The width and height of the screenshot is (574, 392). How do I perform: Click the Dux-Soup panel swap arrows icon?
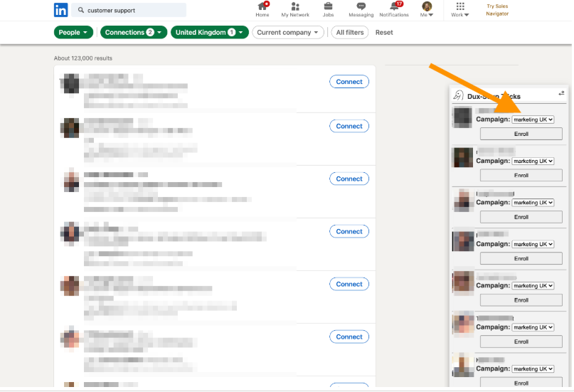click(561, 93)
